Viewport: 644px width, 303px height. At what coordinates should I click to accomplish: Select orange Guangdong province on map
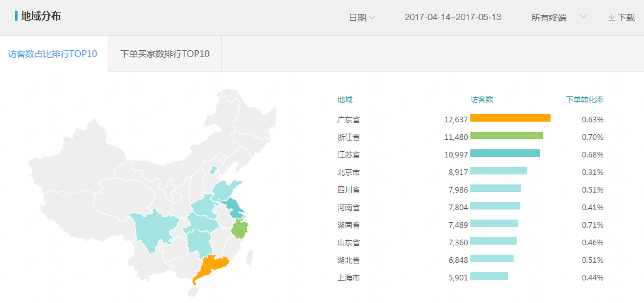[x=211, y=268]
